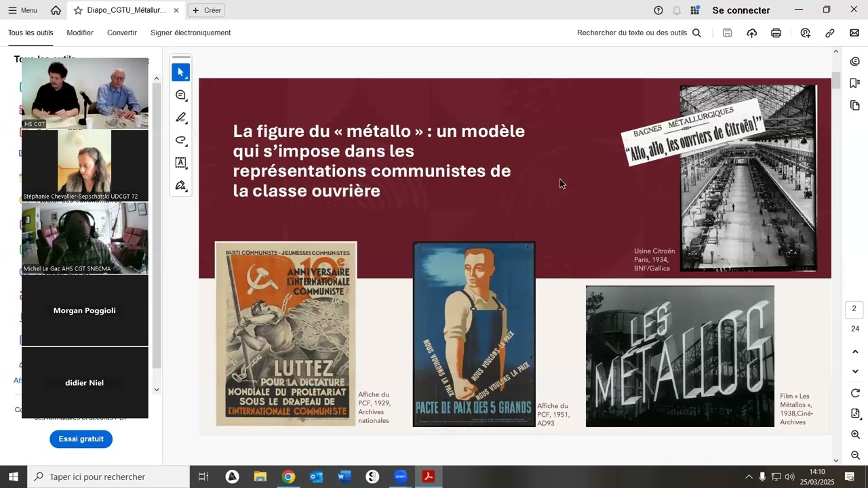Image resolution: width=868 pixels, height=488 pixels.
Task: Select the add comment tool
Action: pyautogui.click(x=181, y=95)
